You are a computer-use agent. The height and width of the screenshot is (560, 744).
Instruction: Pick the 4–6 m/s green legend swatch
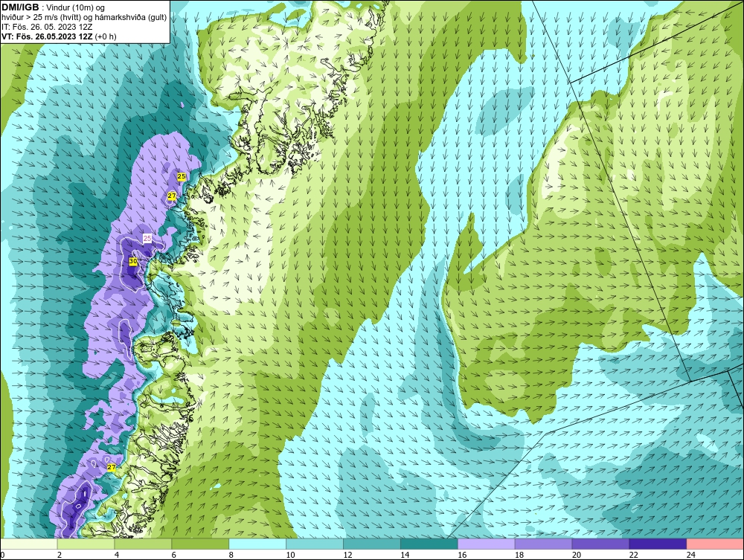pyautogui.click(x=143, y=544)
